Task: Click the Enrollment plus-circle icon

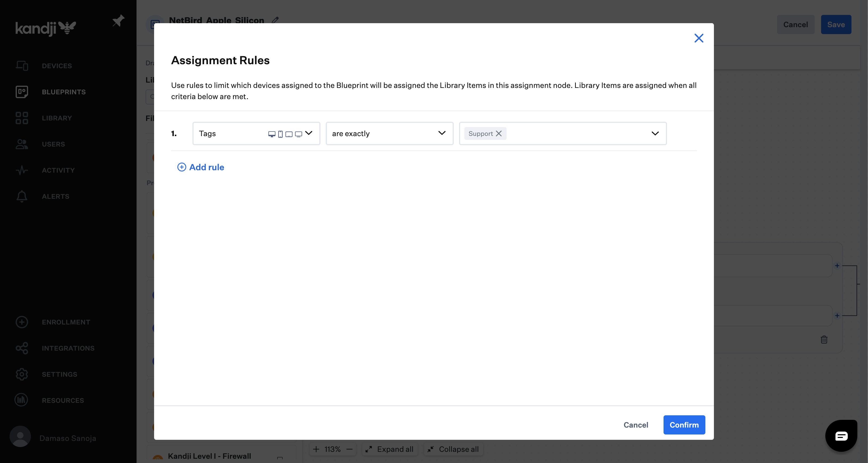Action: tap(22, 322)
